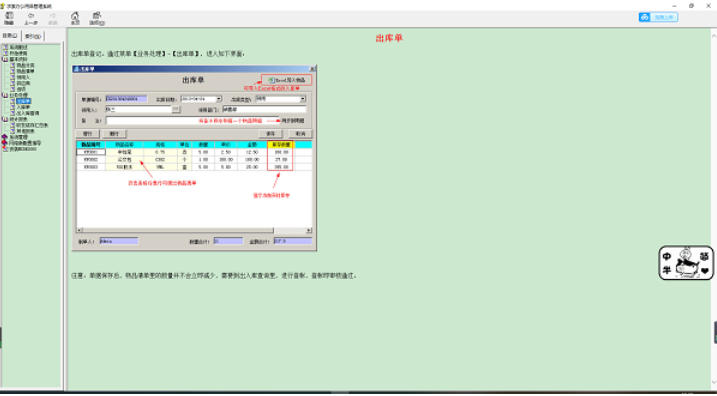Image resolution: width=717 pixels, height=396 pixels.
Task: Maximize or restore the help viewer window
Action: point(691,6)
